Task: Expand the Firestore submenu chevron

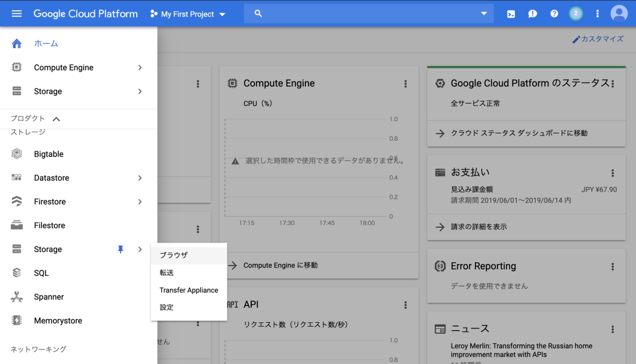Action: pyautogui.click(x=140, y=201)
